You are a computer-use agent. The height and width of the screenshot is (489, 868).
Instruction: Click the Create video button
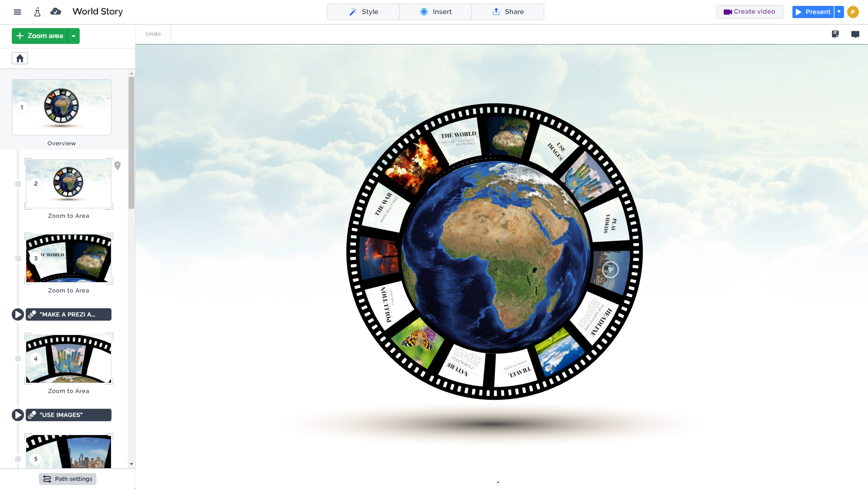pos(749,12)
